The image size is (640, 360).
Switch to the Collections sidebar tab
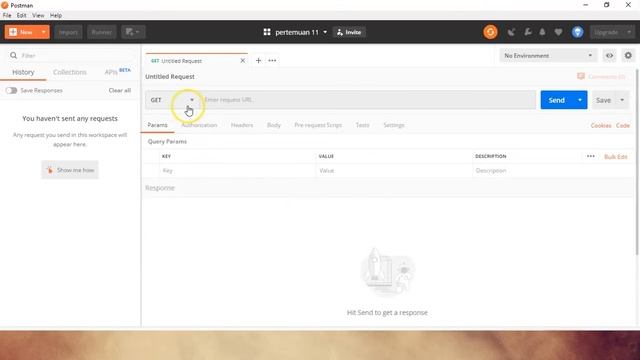[70, 72]
